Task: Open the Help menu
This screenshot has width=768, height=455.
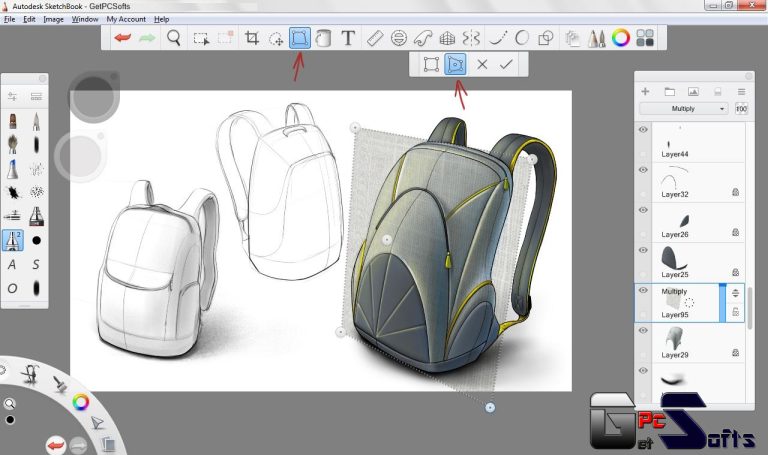Action: 161,19
